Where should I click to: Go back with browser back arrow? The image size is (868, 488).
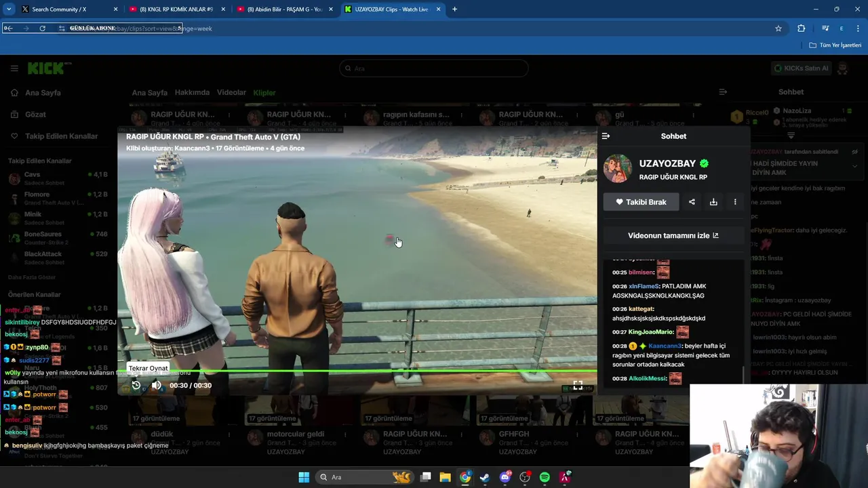coord(9,28)
